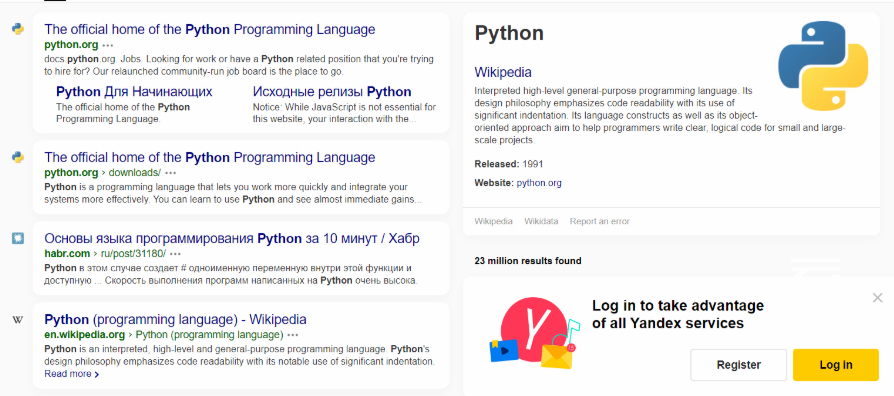Open options menu dots next to python.org
Screen dimensions: 894x396
[108, 45]
